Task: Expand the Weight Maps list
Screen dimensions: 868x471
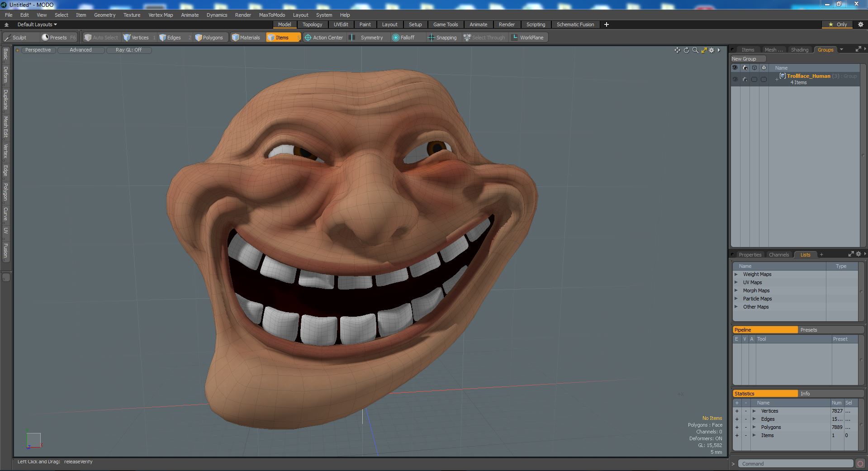Action: pyautogui.click(x=736, y=274)
